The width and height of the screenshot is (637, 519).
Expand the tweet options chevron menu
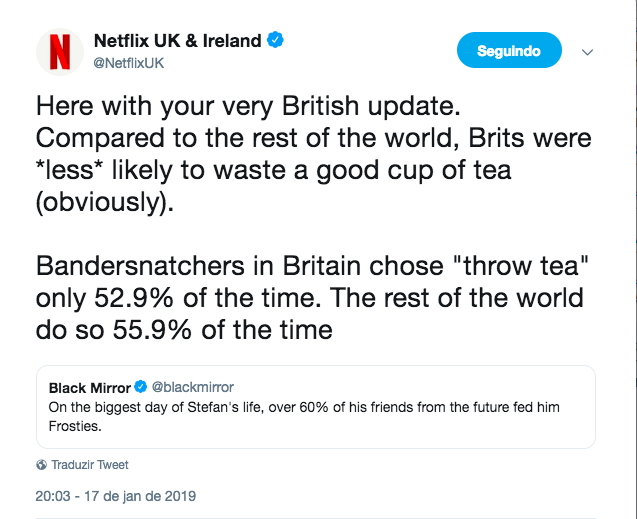click(588, 52)
